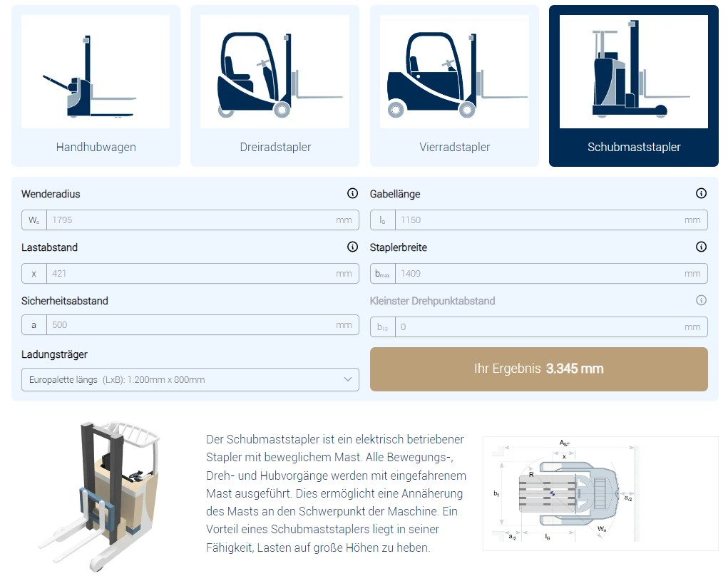Viewport: 728px width, 581px height.
Task: Select the Handhubwagen vehicle type card
Action: click(x=96, y=86)
